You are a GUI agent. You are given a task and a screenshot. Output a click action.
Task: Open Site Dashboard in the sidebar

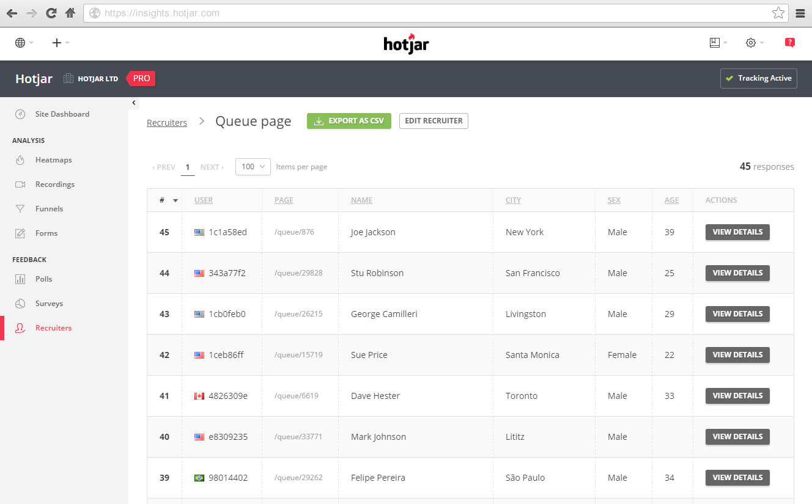(62, 114)
